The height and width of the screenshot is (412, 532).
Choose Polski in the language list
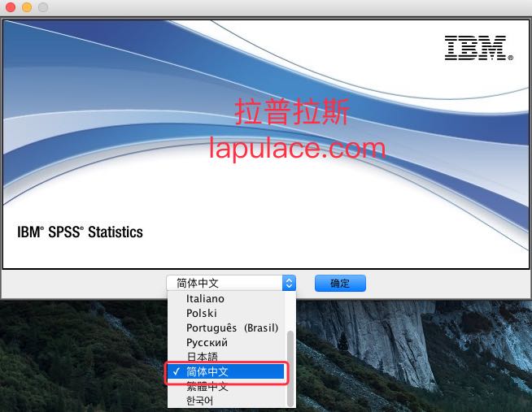(x=202, y=314)
